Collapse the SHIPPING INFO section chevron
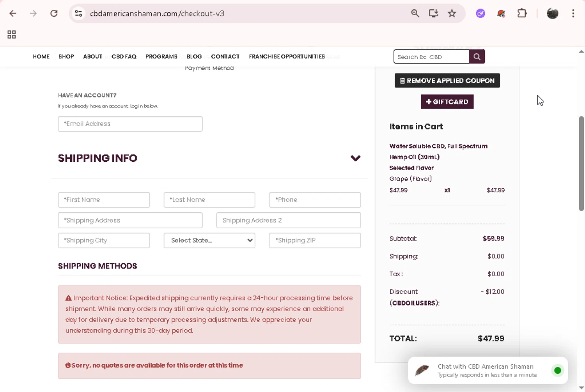 [x=355, y=158]
